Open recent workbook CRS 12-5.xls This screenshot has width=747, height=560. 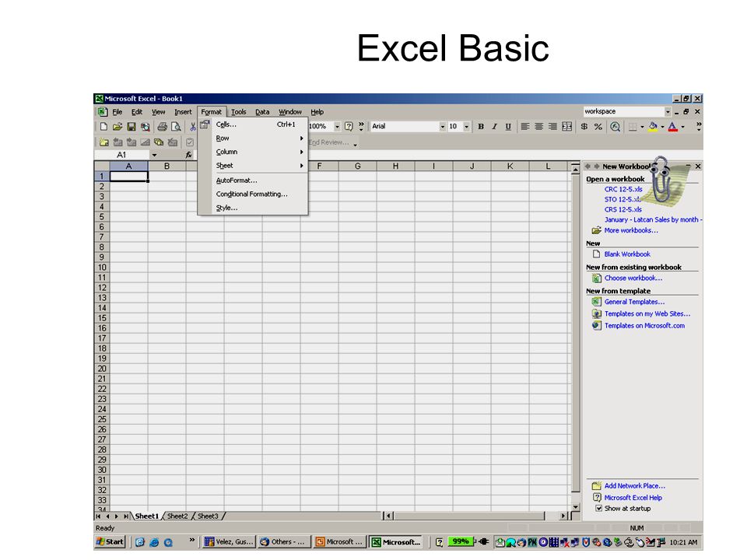coord(623,209)
